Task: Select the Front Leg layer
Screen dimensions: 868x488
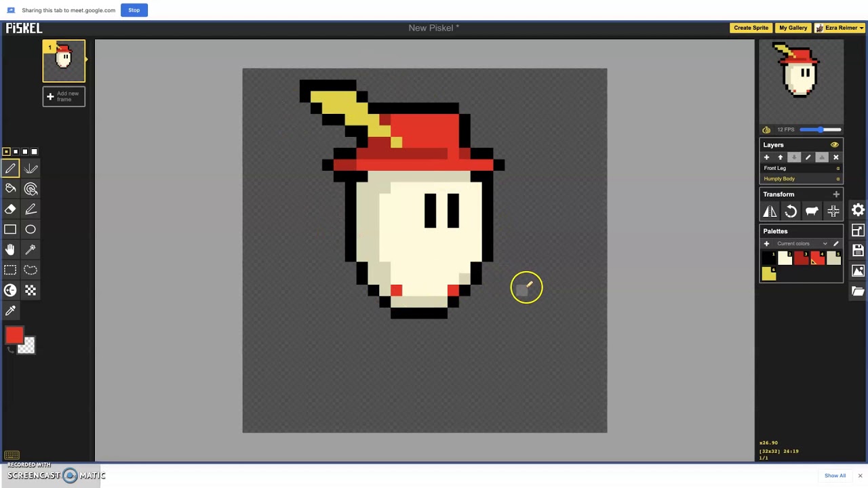Action: (x=801, y=168)
